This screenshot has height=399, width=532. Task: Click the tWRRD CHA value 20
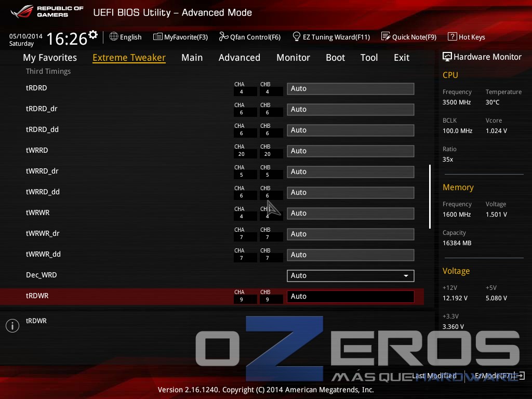(241, 154)
